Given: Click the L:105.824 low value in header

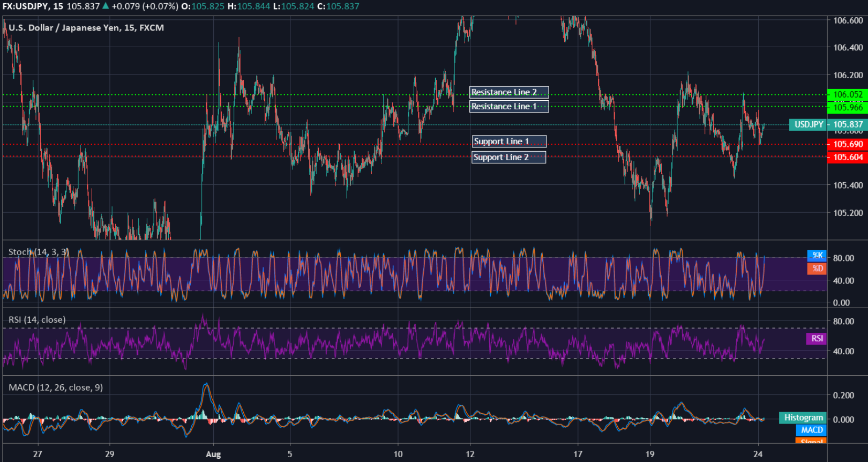Looking at the screenshot, I should pos(294,6).
